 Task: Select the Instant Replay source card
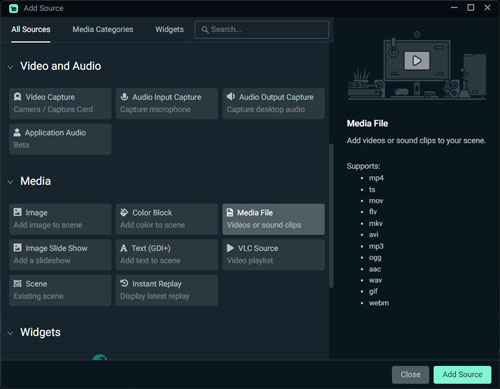click(x=167, y=290)
